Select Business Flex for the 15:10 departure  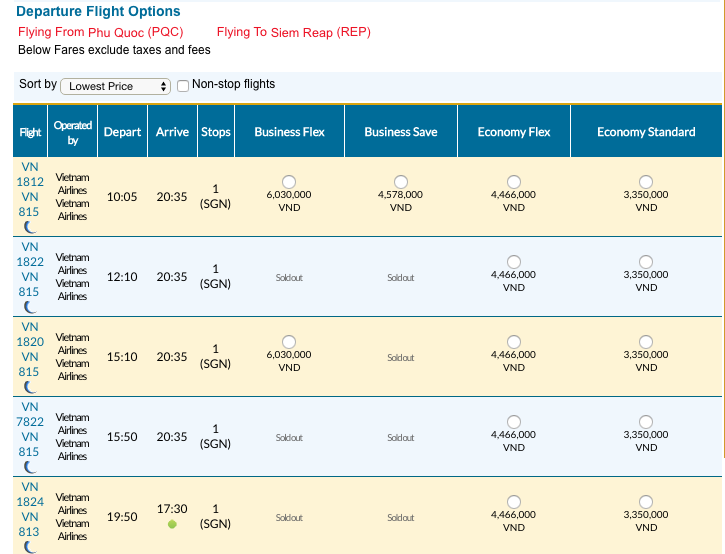click(289, 342)
